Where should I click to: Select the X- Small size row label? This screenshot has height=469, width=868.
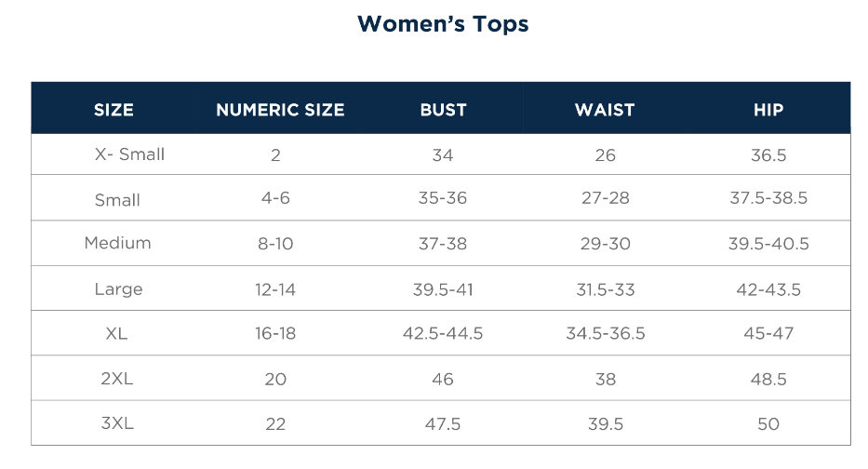129,154
